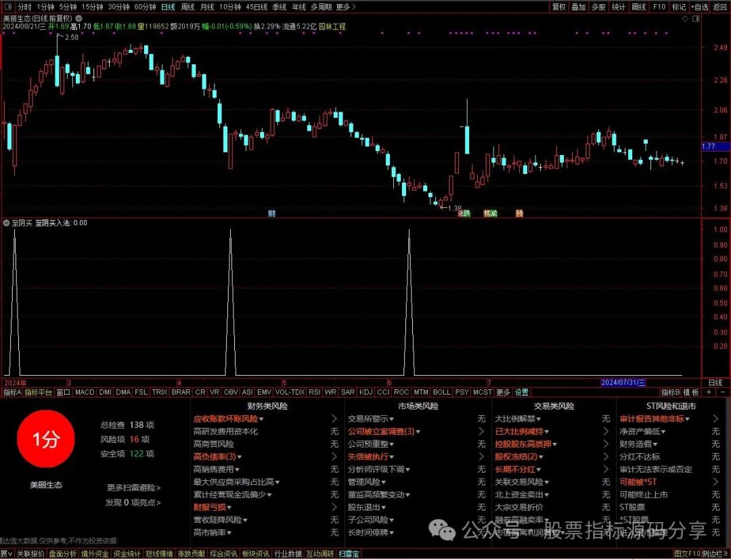
Task: Click the 返回 back button
Action: (719, 7)
